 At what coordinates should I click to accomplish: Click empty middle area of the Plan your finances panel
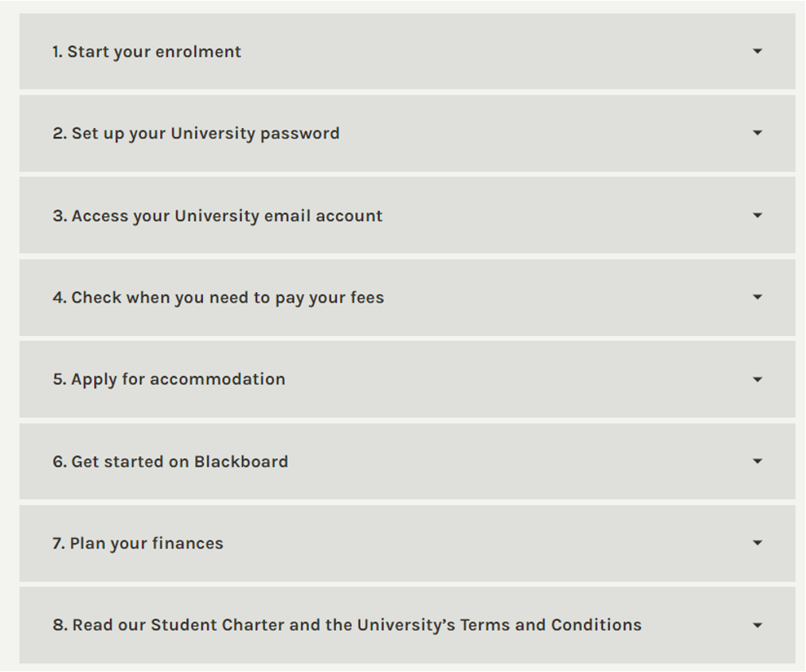[478, 544]
